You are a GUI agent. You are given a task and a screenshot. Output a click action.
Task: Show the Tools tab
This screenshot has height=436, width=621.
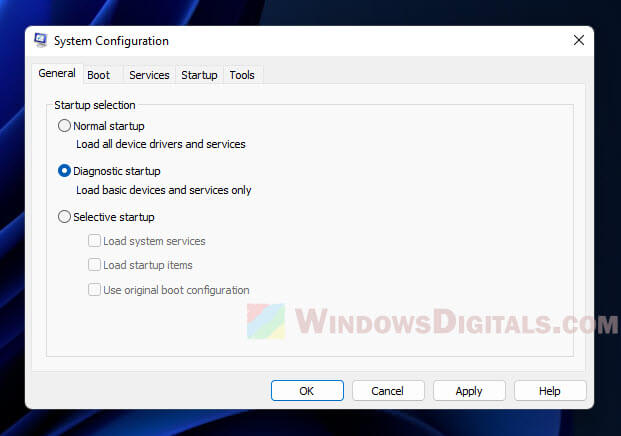242,75
